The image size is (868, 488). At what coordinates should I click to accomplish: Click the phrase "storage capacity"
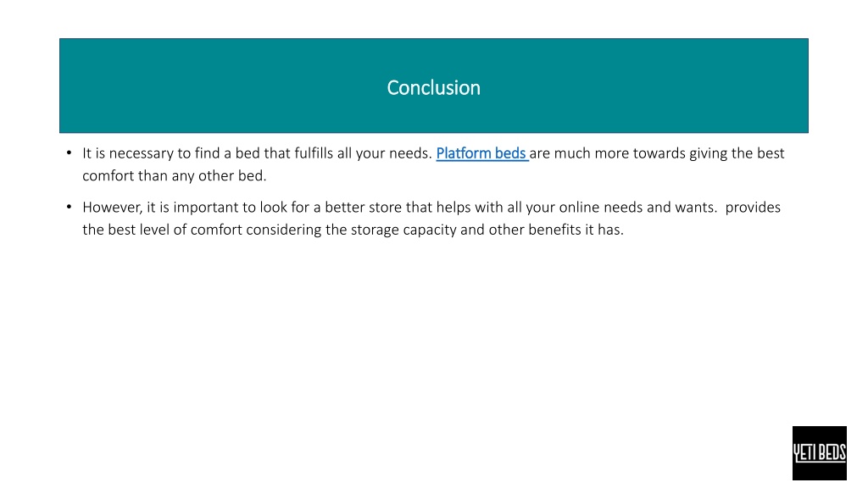(x=403, y=230)
